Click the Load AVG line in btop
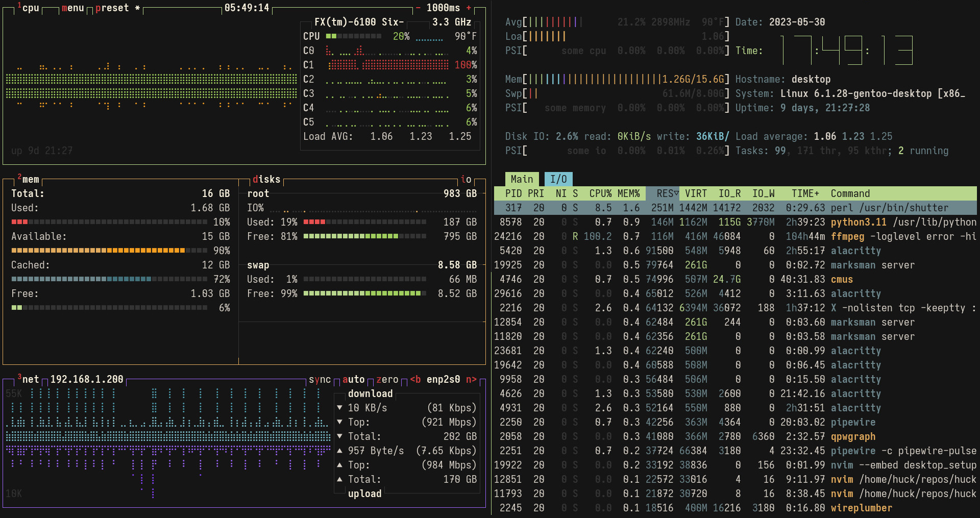This screenshot has width=980, height=518. (x=387, y=136)
